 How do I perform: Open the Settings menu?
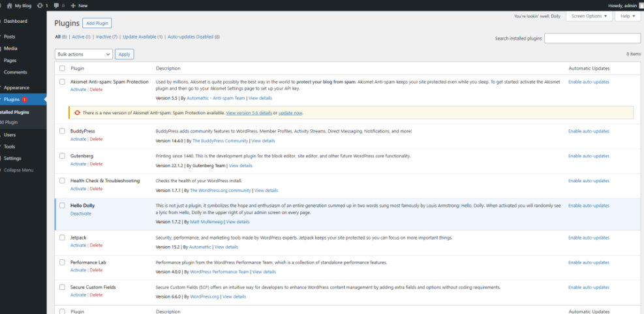click(x=12, y=158)
